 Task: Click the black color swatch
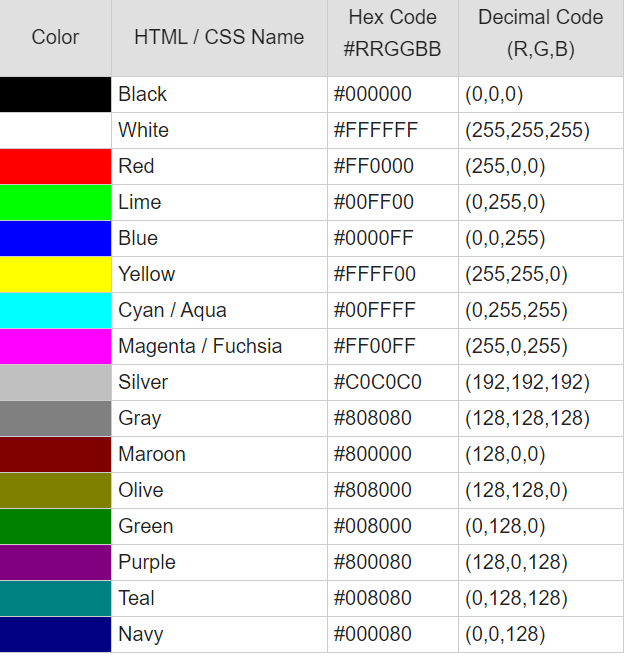point(56,95)
